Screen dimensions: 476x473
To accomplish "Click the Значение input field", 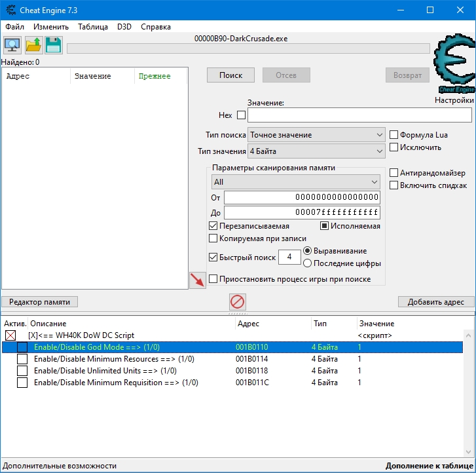I will point(359,115).
